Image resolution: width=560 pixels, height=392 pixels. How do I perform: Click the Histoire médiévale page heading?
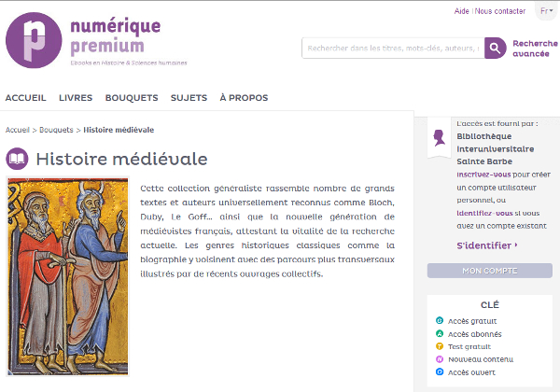[x=121, y=160]
